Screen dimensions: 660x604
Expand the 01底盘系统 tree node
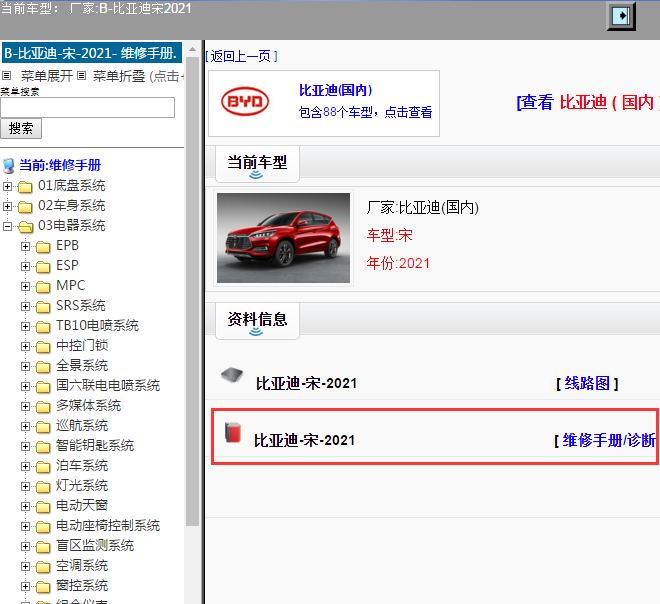coord(7,186)
